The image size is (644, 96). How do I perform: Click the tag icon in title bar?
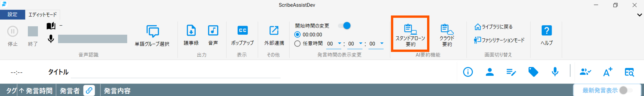533,72
